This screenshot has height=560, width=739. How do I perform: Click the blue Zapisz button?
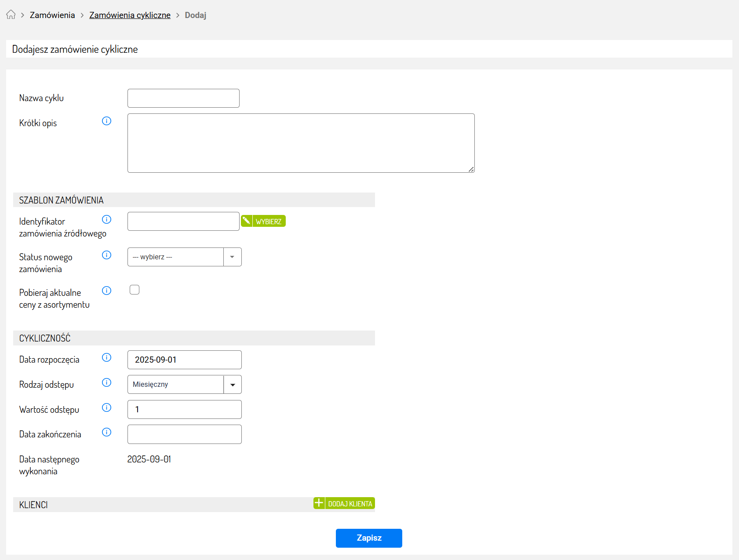point(369,538)
